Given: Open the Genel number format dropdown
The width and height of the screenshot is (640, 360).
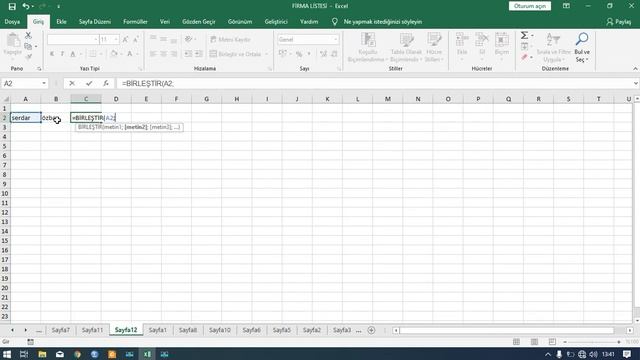Looking at the screenshot, I should [x=336, y=40].
